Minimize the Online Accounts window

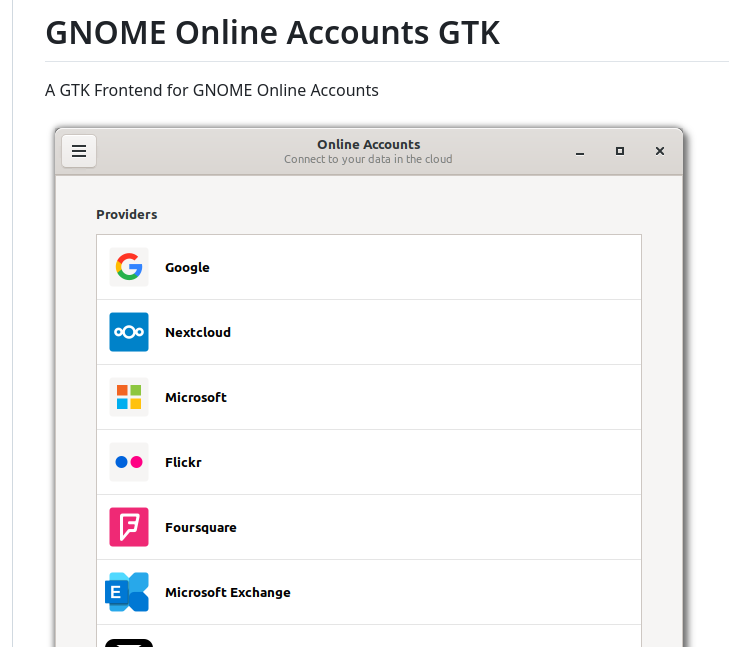pyautogui.click(x=580, y=151)
